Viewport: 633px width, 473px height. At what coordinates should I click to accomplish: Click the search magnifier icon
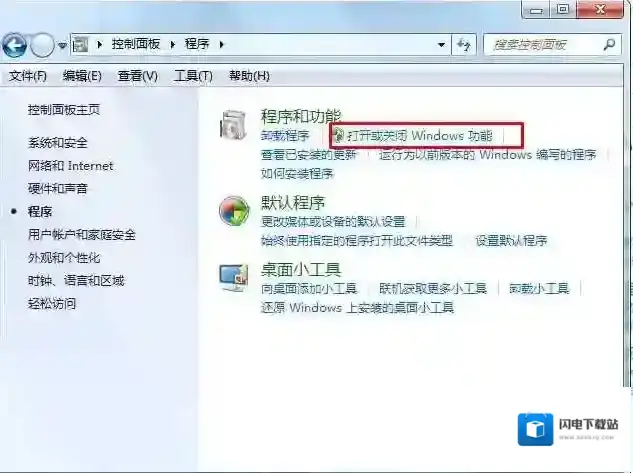click(609, 44)
